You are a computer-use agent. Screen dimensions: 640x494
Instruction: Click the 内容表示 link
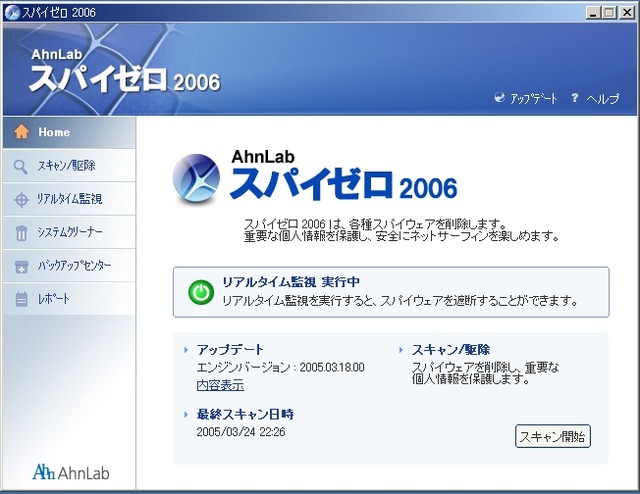coord(220,385)
